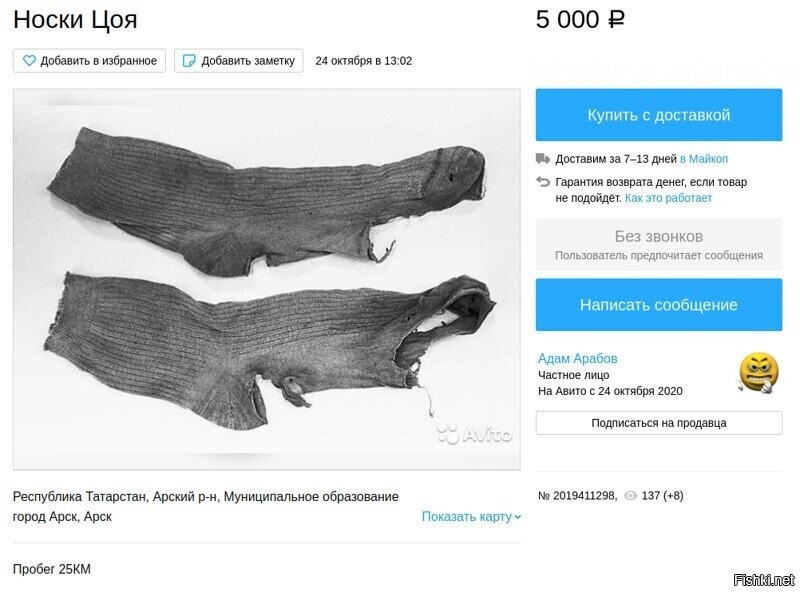Open the socks product photo

[267, 279]
